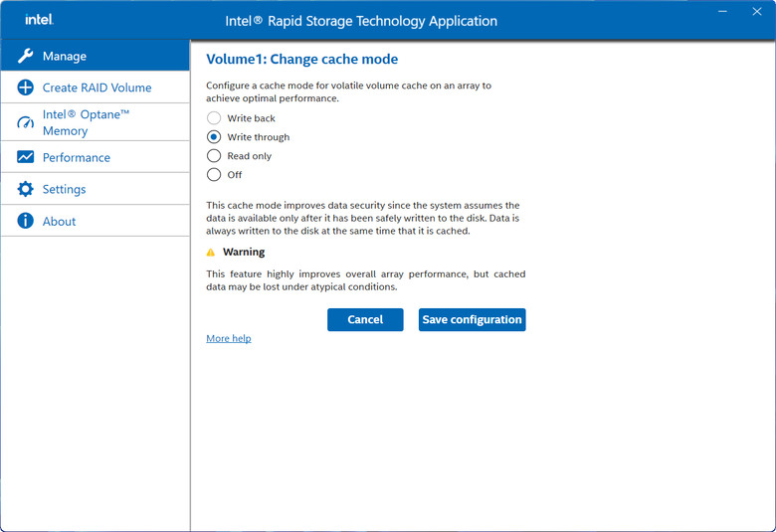Screen dimensions: 776x532
Task: Click the About info icon
Action: pos(25,221)
